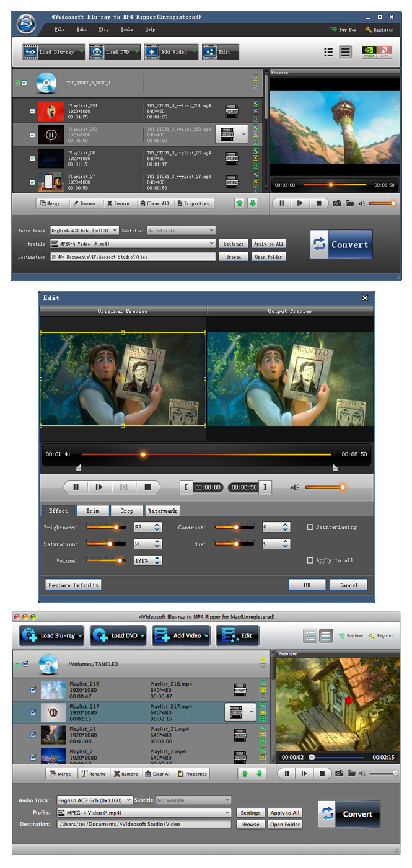Click Add Video in the Windows ripper toolbar

[171, 52]
